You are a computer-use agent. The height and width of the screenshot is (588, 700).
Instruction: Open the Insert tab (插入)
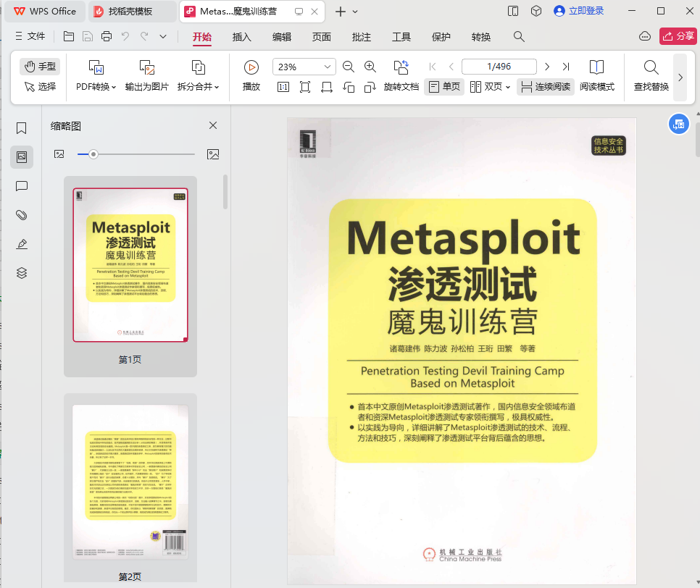[x=242, y=37]
